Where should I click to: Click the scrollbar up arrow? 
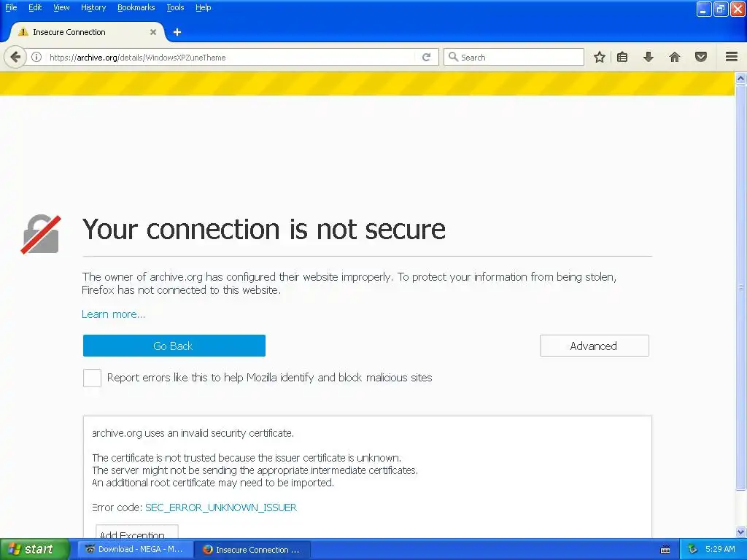[x=740, y=78]
